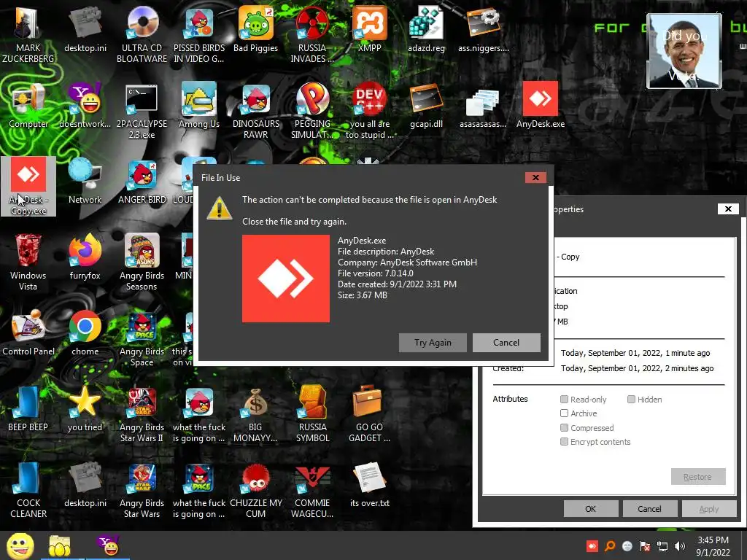
Task: Select the adazd.reg registry file
Action: 426,29
